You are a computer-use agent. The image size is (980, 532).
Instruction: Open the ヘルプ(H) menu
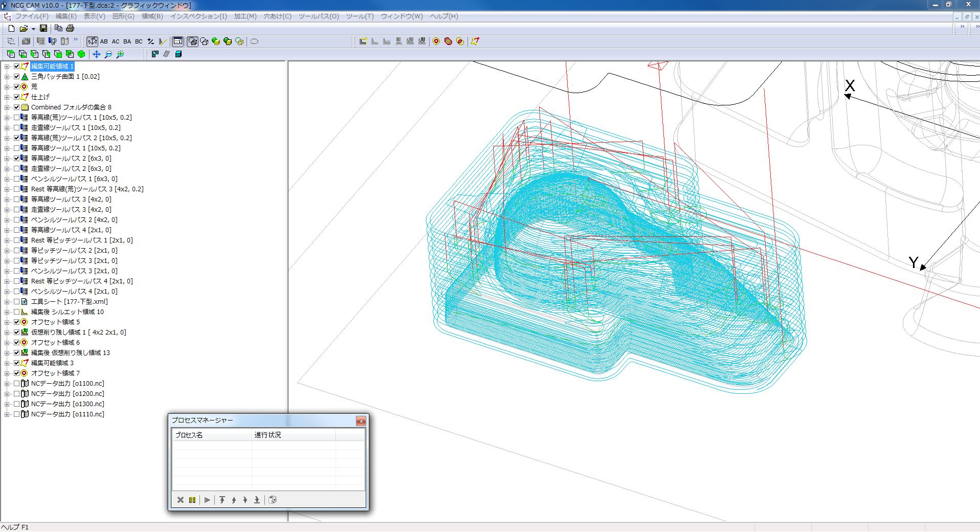(x=444, y=16)
